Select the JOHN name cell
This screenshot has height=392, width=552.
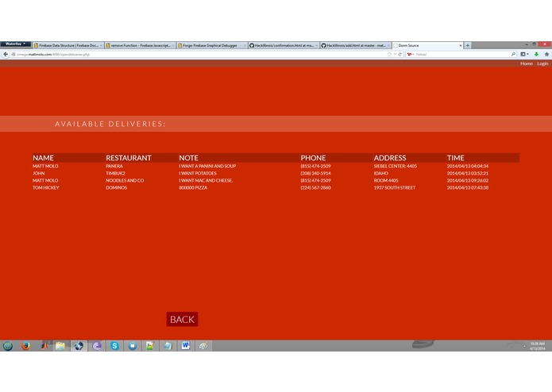click(38, 173)
